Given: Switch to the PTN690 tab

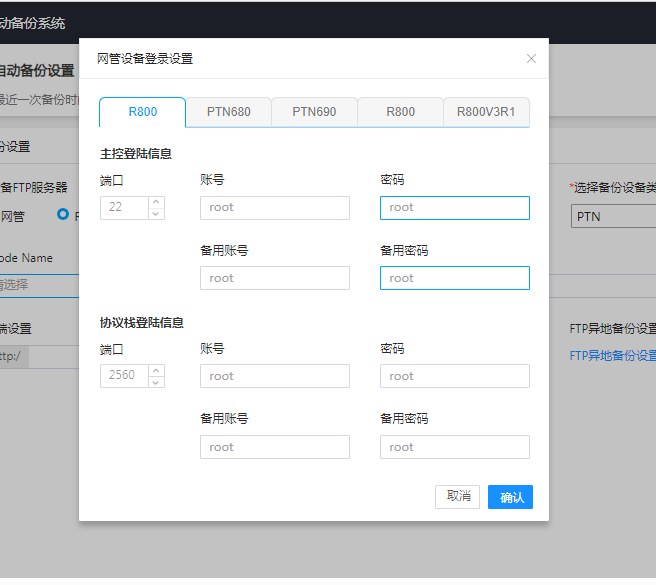Looking at the screenshot, I should point(314,112).
